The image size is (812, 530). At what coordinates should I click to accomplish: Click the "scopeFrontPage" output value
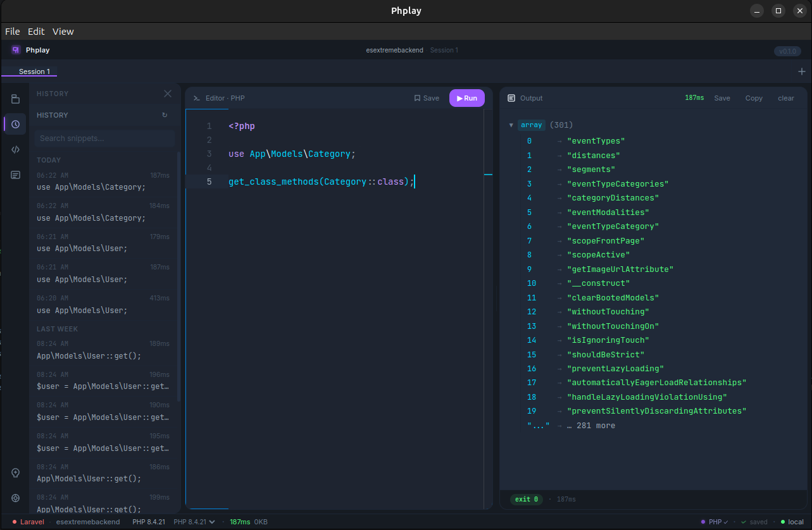pyautogui.click(x=606, y=241)
